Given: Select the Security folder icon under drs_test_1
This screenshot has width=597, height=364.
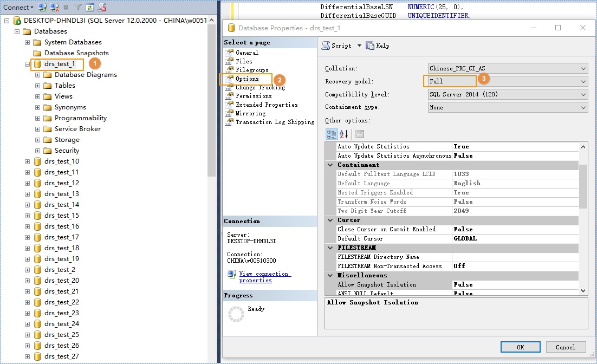Looking at the screenshot, I should [x=48, y=151].
